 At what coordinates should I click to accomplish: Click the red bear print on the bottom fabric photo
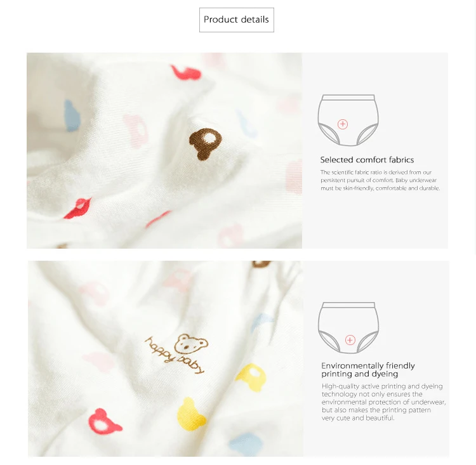point(104,421)
